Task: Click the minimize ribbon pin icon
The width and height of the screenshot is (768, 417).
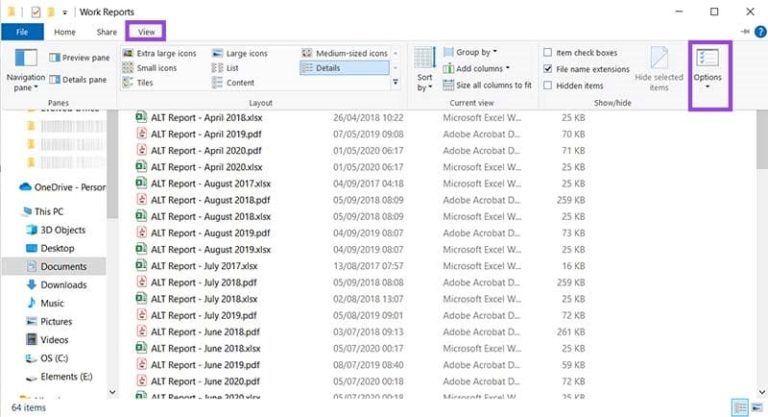Action: pos(745,32)
